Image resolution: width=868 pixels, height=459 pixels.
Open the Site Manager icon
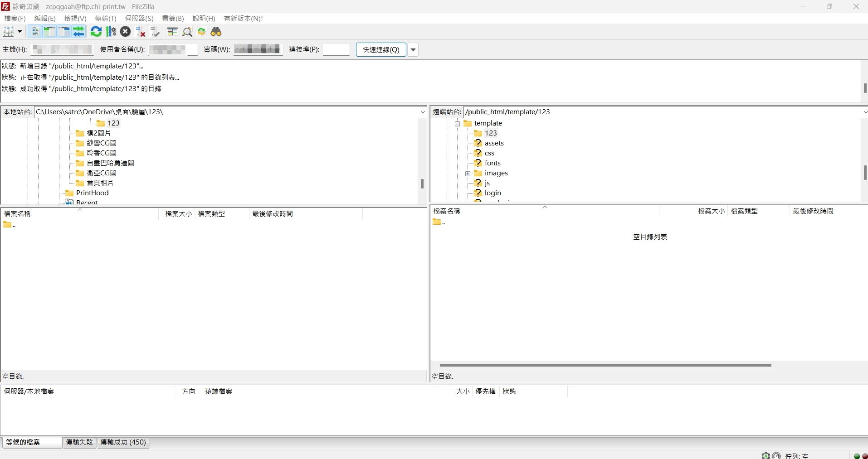coord(8,32)
